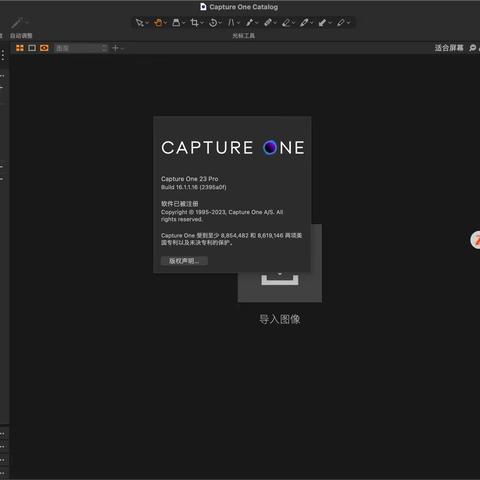Image resolution: width=480 pixels, height=480 pixels.
Task: Select the apply adjustments arrow tool
Action: point(322,23)
